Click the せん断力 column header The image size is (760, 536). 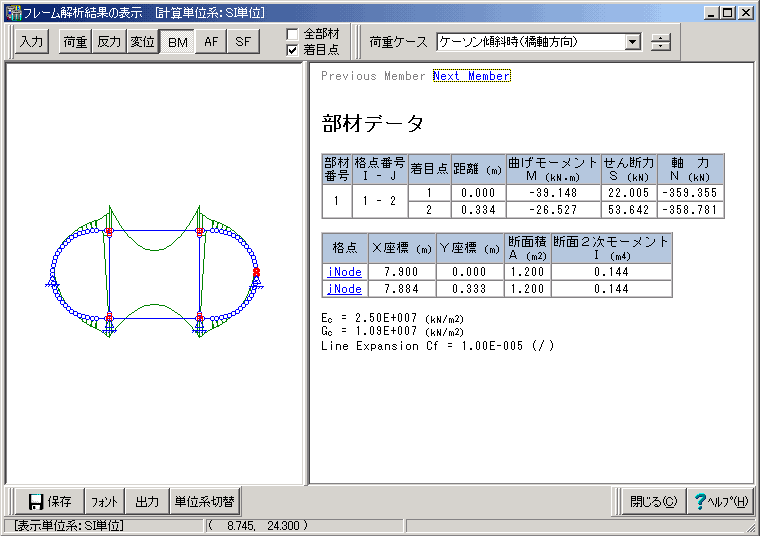pyautogui.click(x=629, y=169)
